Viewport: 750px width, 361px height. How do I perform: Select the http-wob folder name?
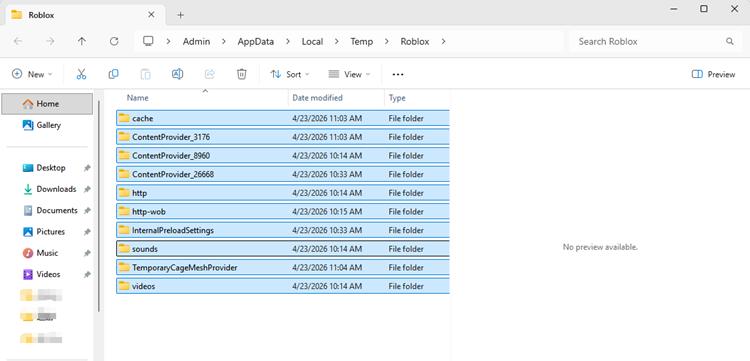(149, 212)
